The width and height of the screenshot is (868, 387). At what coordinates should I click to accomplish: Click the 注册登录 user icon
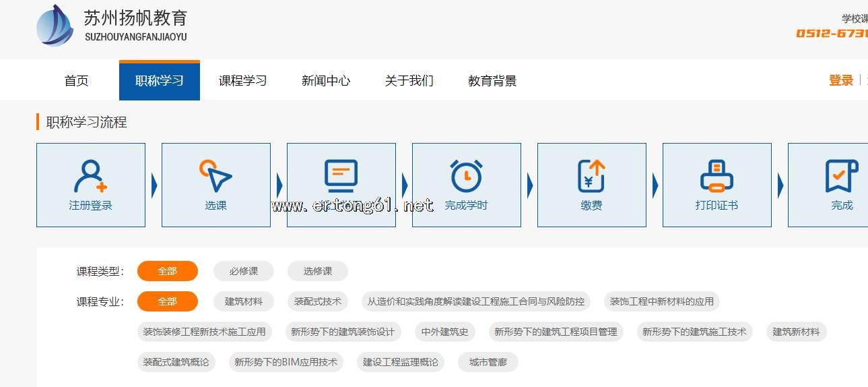[90, 177]
